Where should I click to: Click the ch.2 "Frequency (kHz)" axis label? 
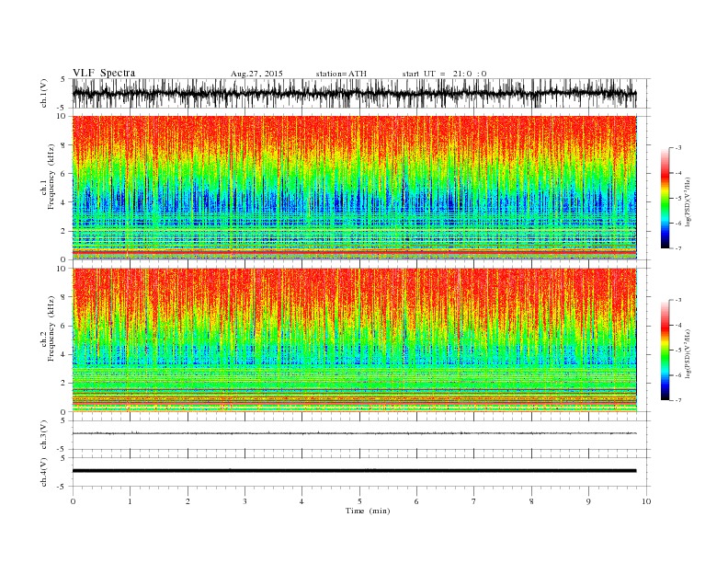(x=51, y=329)
